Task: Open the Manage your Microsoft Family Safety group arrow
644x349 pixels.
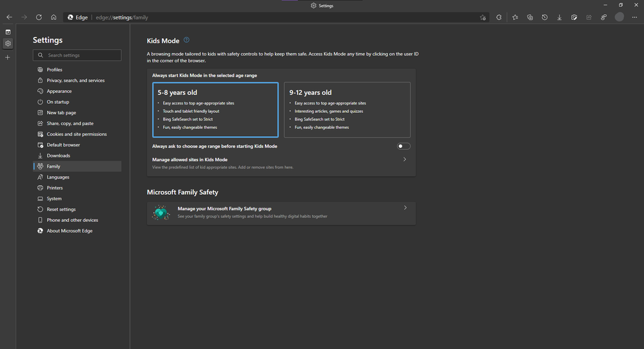Action: click(x=405, y=208)
